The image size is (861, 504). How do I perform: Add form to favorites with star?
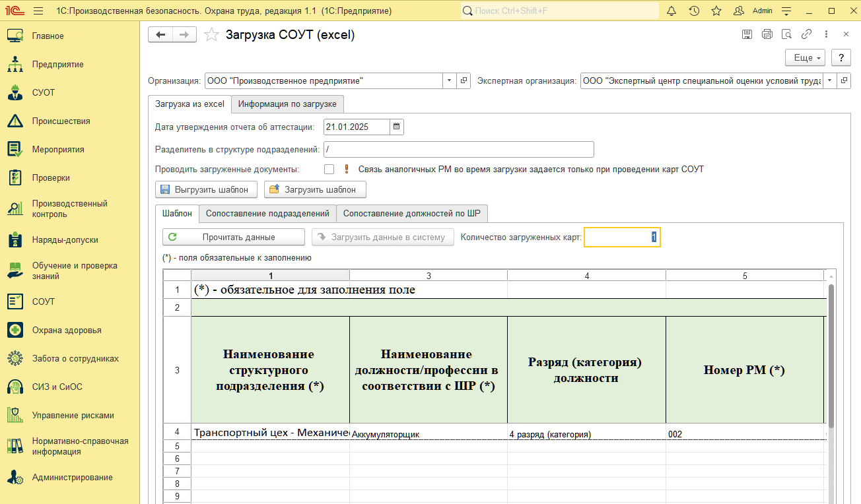click(211, 35)
